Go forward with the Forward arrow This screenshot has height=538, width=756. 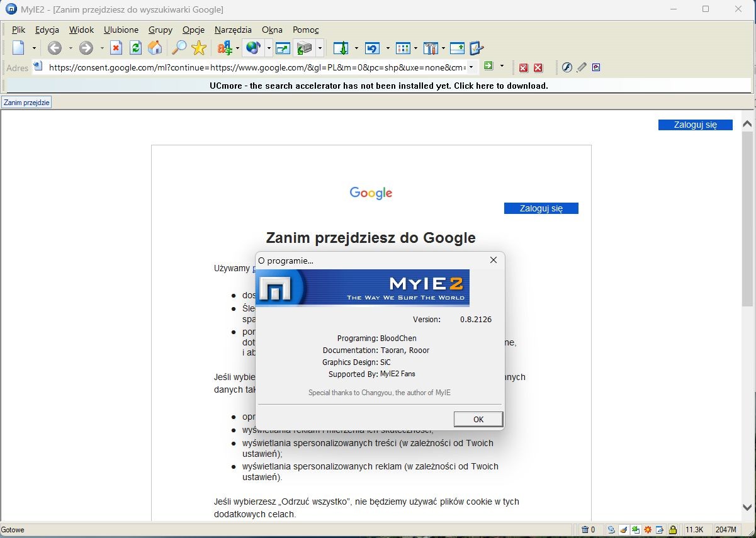click(86, 48)
